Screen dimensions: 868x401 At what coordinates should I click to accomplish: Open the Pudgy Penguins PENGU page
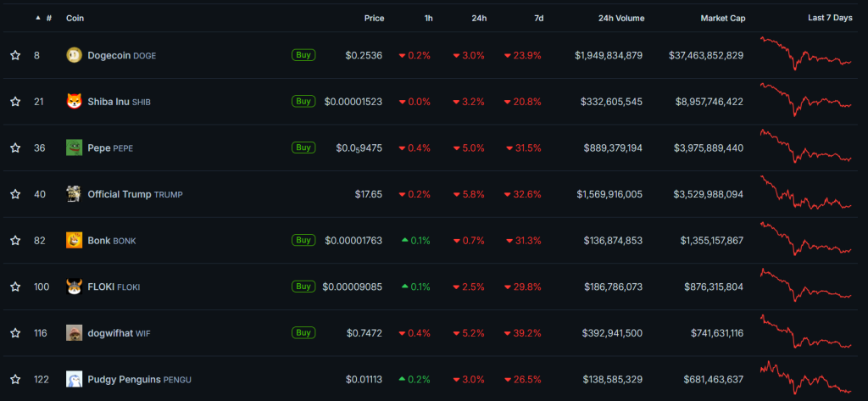click(140, 380)
